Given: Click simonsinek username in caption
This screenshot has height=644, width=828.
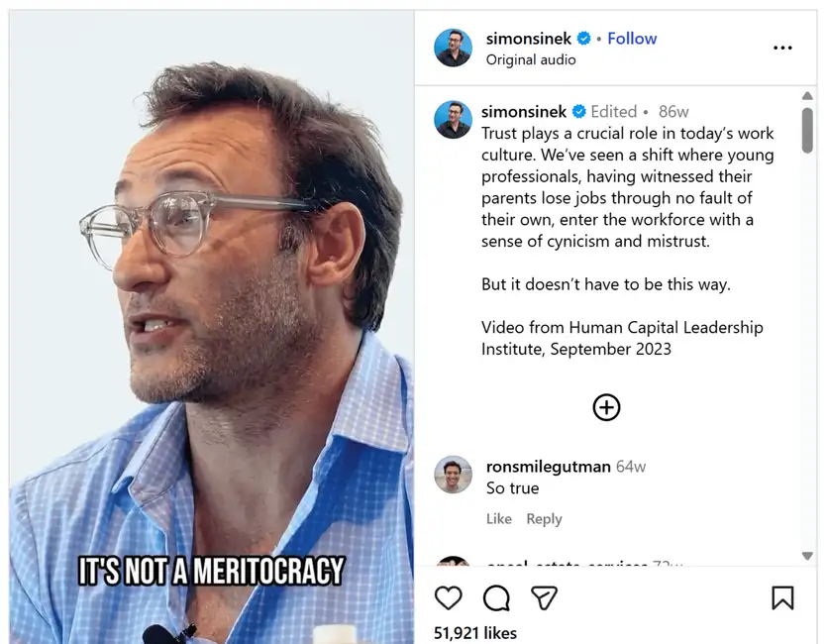Looking at the screenshot, I should [524, 112].
